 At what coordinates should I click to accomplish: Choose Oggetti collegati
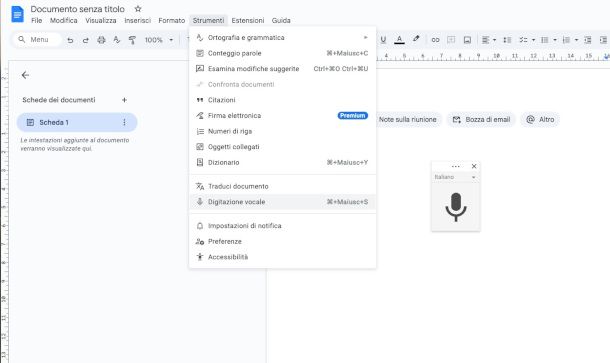pos(282,147)
